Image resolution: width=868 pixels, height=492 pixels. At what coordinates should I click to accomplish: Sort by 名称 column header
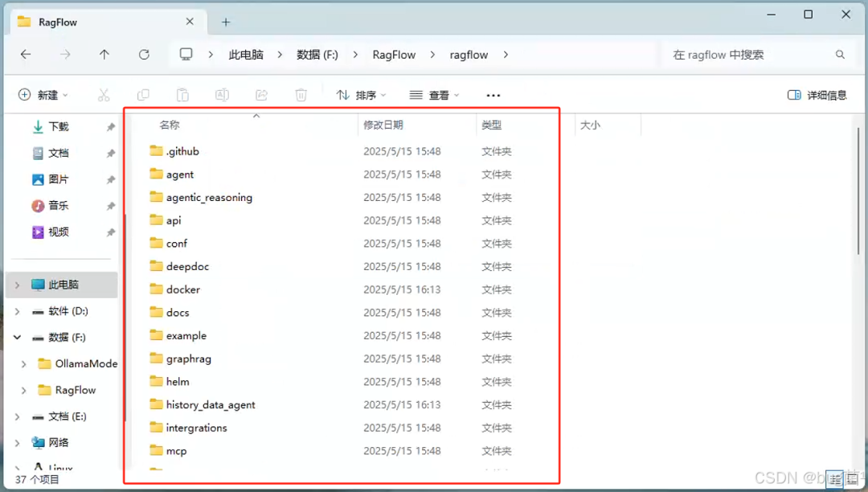pos(170,125)
